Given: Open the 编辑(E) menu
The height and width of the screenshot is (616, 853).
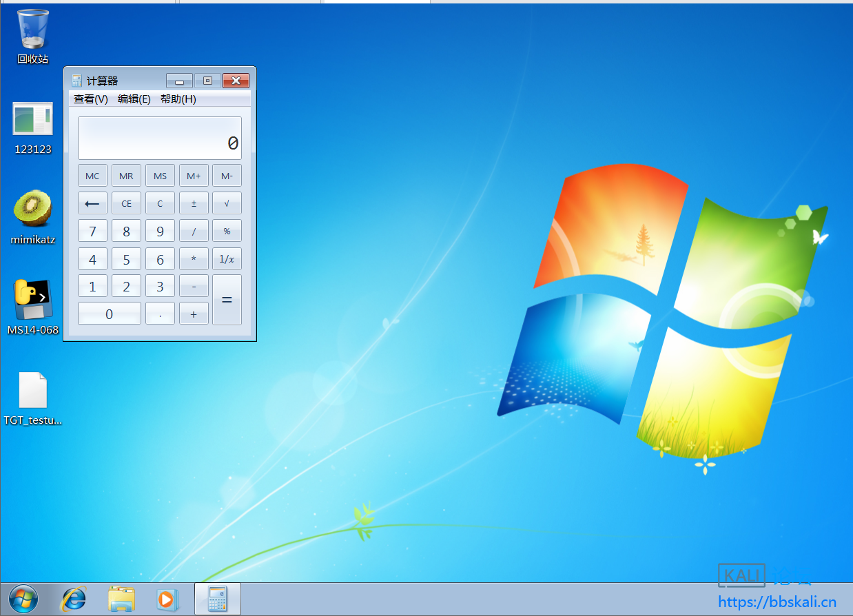Looking at the screenshot, I should click(x=134, y=99).
